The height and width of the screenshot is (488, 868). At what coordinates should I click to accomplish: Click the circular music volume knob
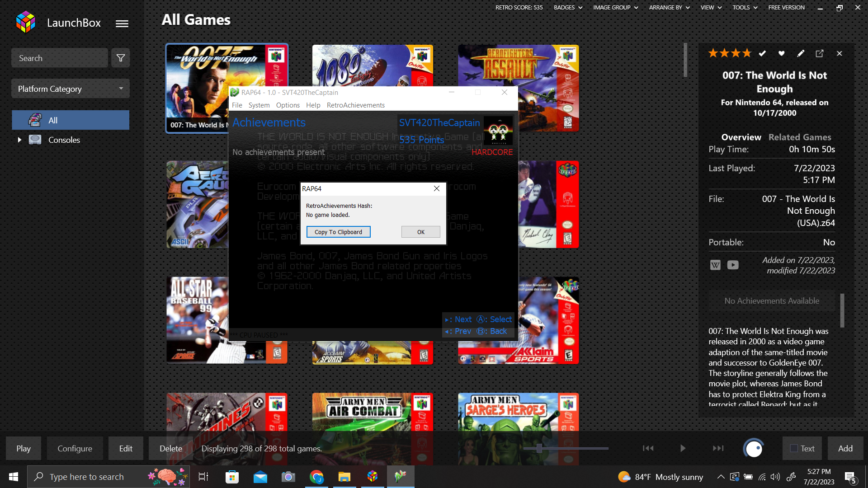tap(754, 449)
